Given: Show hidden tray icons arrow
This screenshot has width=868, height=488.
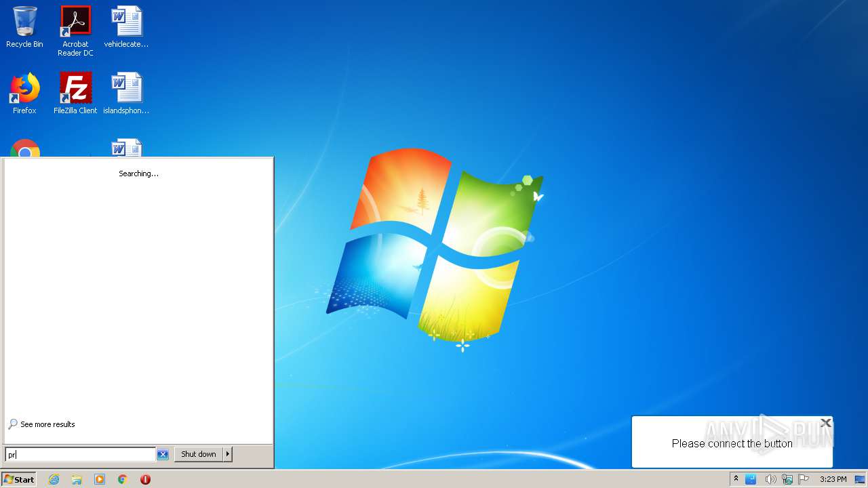Looking at the screenshot, I should [x=736, y=479].
